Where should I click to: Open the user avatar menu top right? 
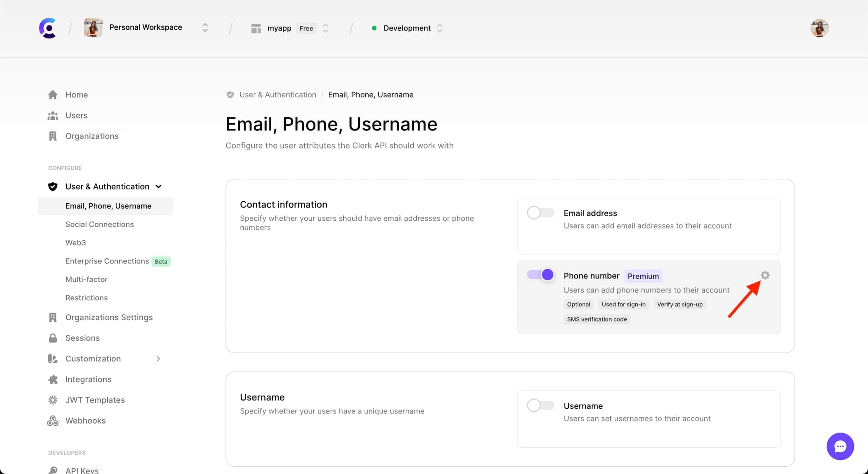(x=819, y=28)
